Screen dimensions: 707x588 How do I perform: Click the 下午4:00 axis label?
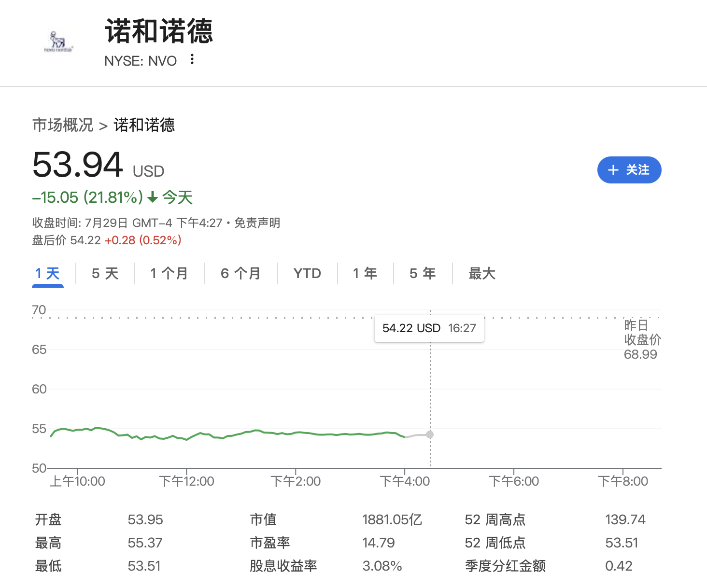(405, 481)
